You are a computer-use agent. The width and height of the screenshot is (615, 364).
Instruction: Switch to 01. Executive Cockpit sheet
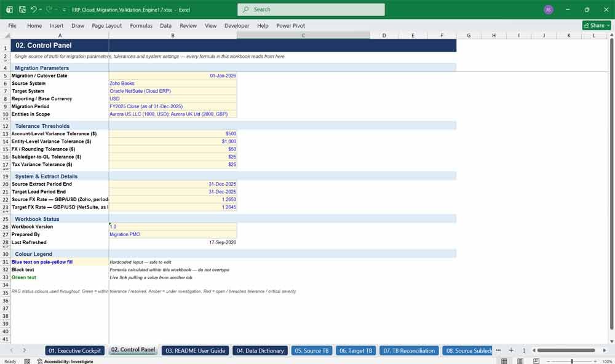74,350
